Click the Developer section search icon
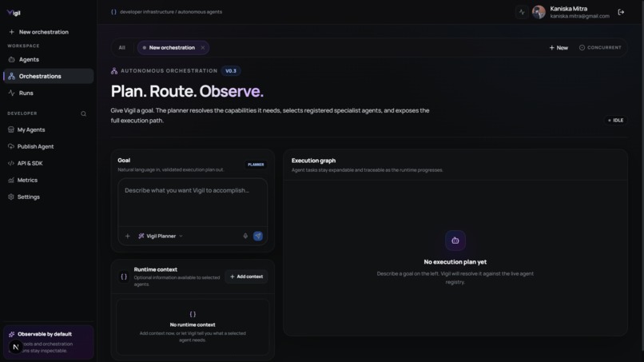This screenshot has height=362, width=644. tap(83, 113)
